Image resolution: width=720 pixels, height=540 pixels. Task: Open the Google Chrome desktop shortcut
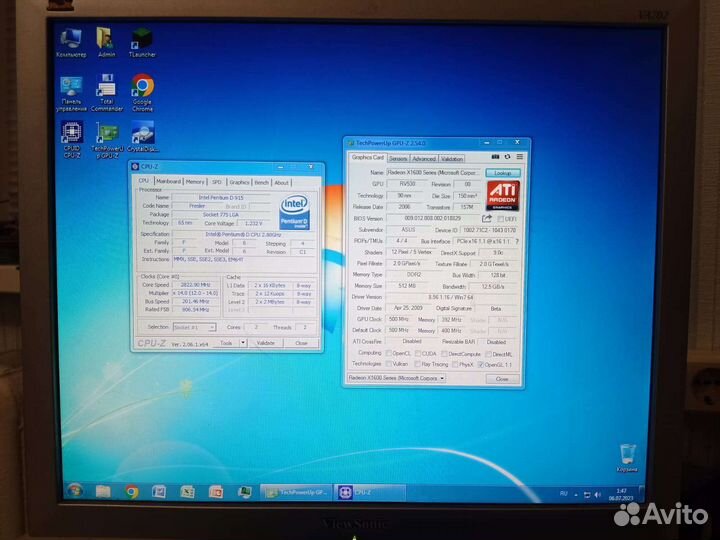point(142,94)
